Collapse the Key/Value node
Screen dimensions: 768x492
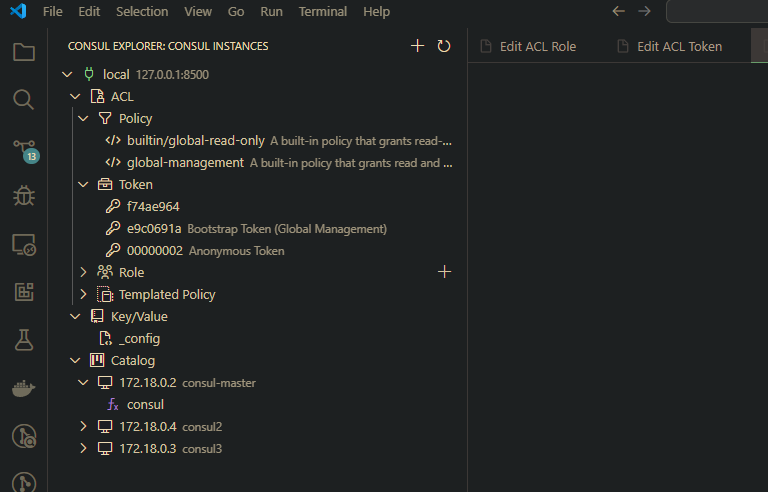coord(75,317)
